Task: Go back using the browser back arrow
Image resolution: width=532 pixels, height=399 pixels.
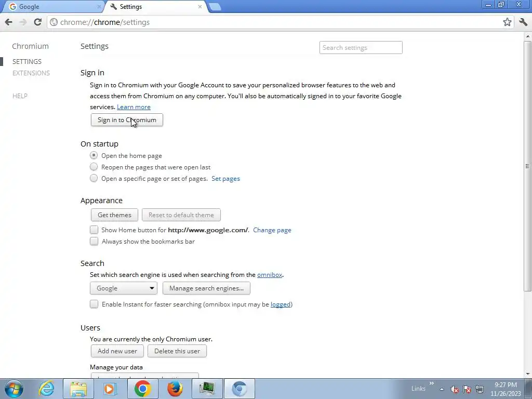Action: pyautogui.click(x=8, y=22)
